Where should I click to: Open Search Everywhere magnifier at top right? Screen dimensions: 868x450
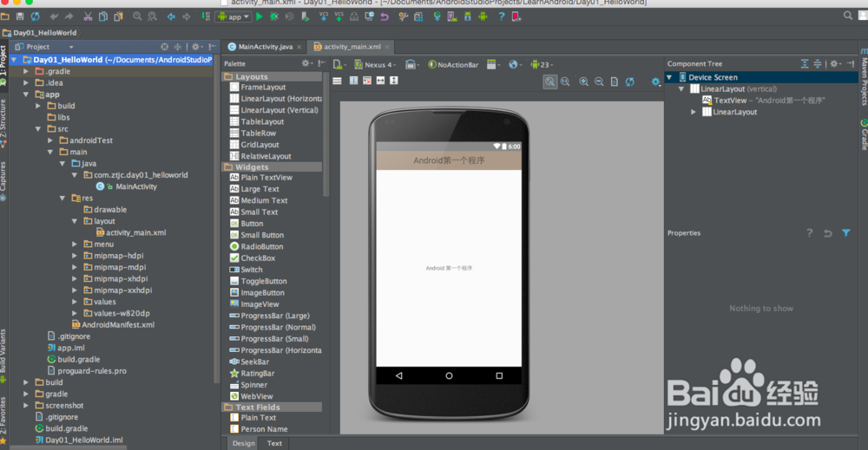click(x=847, y=16)
